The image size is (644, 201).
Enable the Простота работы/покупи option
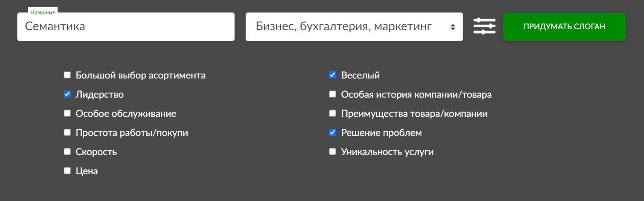point(68,133)
